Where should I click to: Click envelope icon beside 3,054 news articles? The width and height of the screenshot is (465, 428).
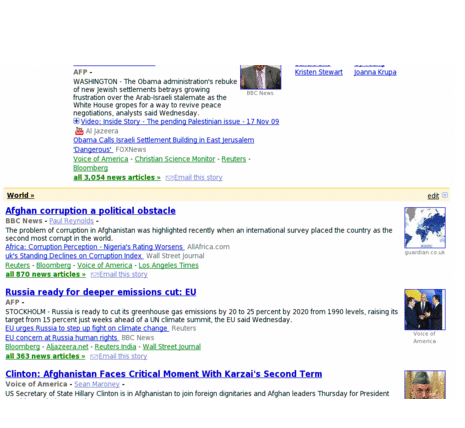point(169,178)
